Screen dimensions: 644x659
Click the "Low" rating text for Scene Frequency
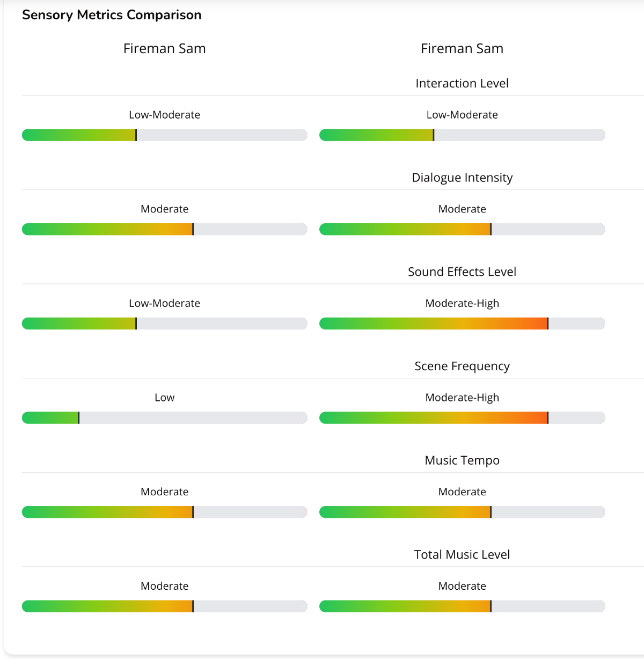pyautogui.click(x=164, y=398)
